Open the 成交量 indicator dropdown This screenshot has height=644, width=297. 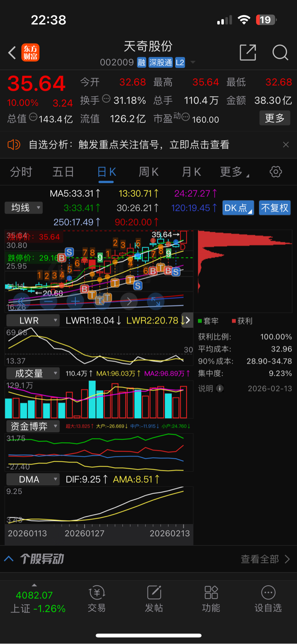(32, 374)
